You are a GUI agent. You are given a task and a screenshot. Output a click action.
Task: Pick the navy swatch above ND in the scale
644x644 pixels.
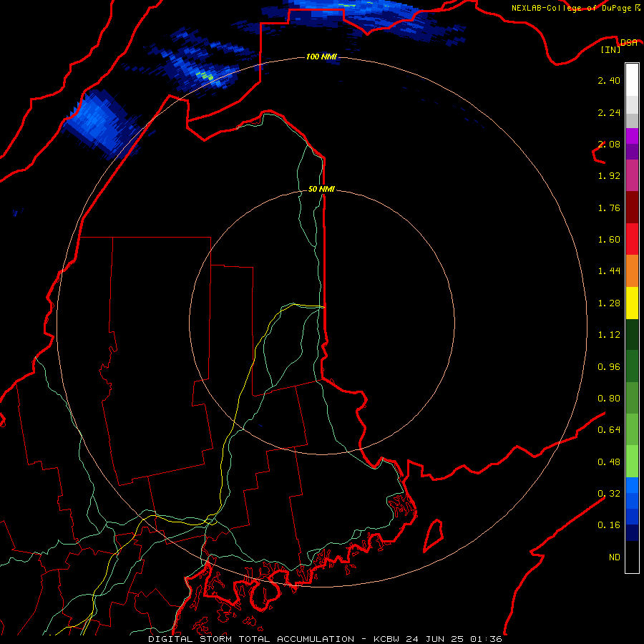click(x=632, y=533)
